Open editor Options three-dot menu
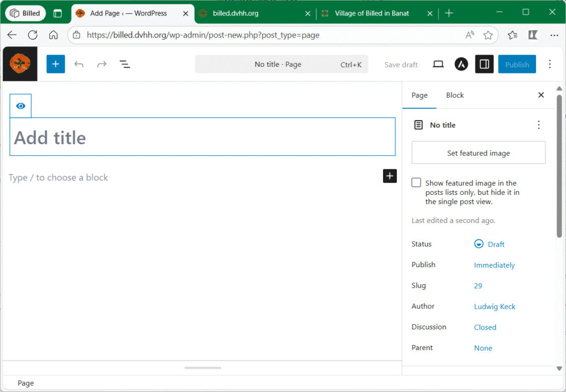 (x=549, y=65)
